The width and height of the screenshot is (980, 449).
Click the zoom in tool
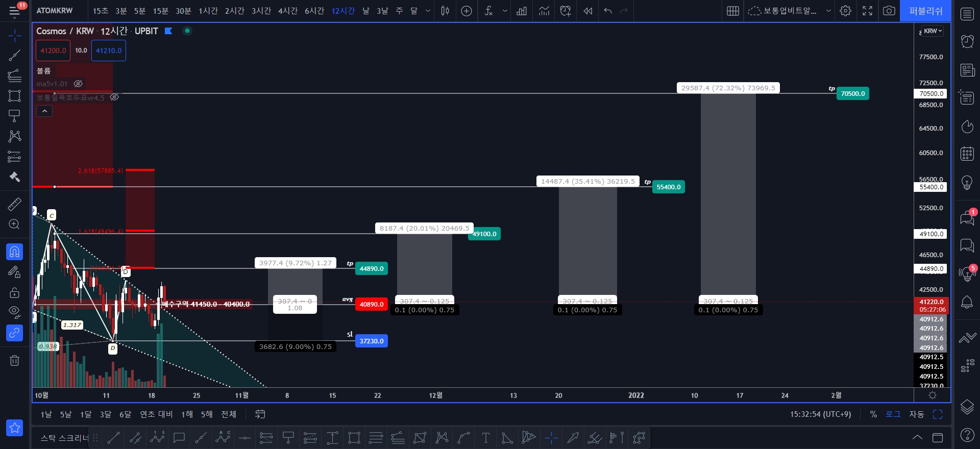[x=15, y=224]
